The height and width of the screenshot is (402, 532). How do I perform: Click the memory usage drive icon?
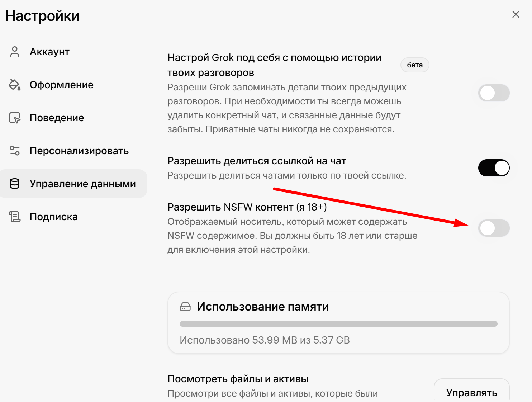185,307
